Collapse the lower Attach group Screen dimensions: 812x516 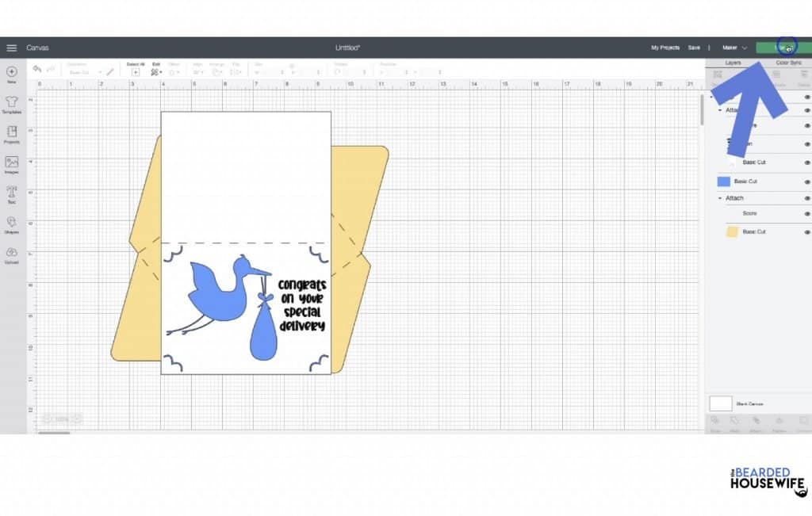720,198
